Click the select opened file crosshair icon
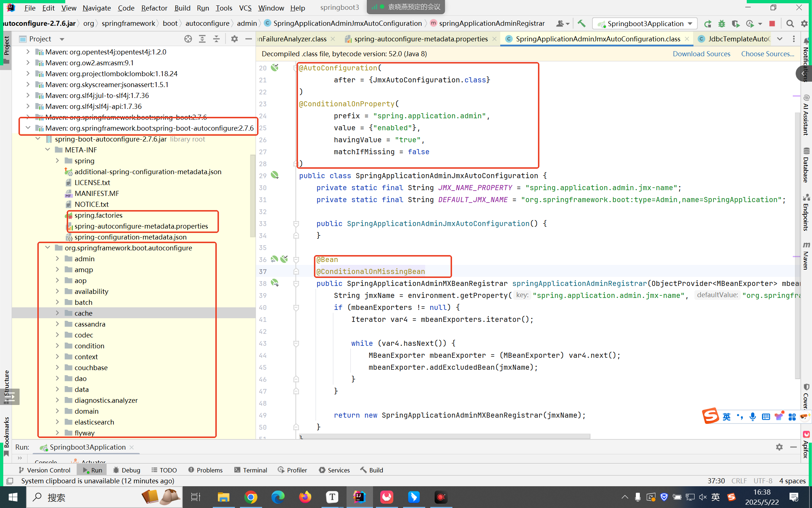Image resolution: width=812 pixels, height=508 pixels. (188, 39)
